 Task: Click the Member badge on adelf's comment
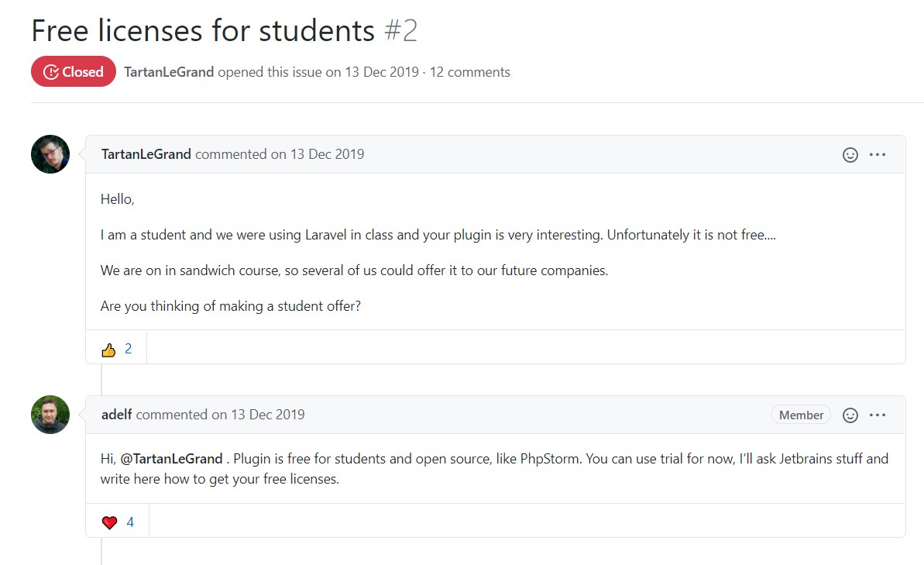tap(801, 415)
